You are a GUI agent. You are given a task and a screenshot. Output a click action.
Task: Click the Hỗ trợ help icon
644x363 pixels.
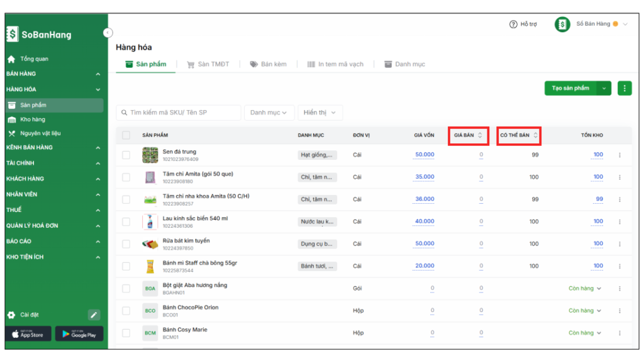click(x=513, y=24)
